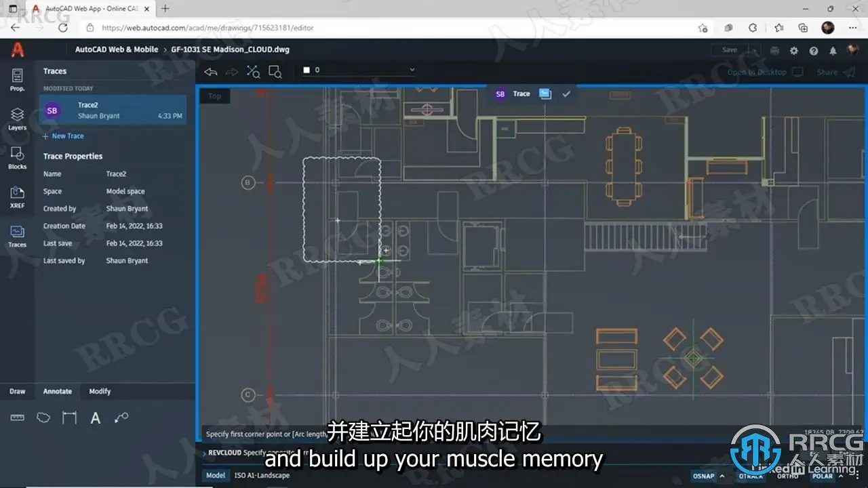Undo the last action with arrow icon
The image size is (868, 488).
click(211, 71)
